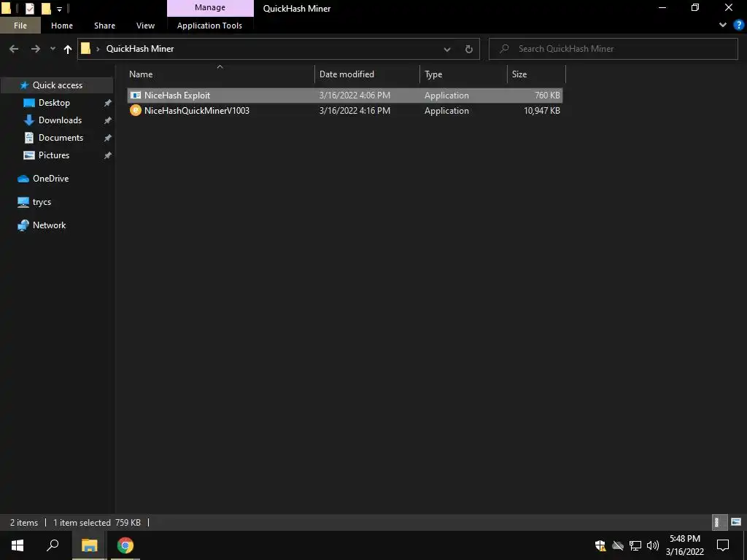Switch to the Home ribbon tab

[62, 26]
